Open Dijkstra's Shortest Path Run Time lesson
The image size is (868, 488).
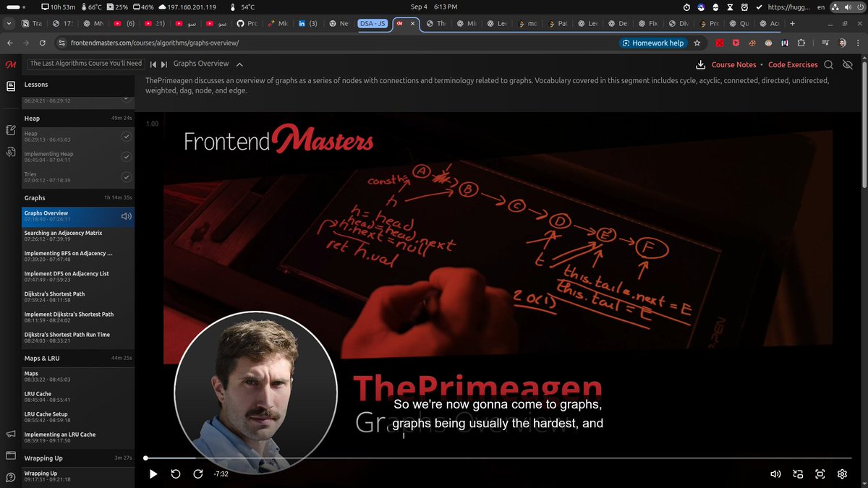(78, 337)
